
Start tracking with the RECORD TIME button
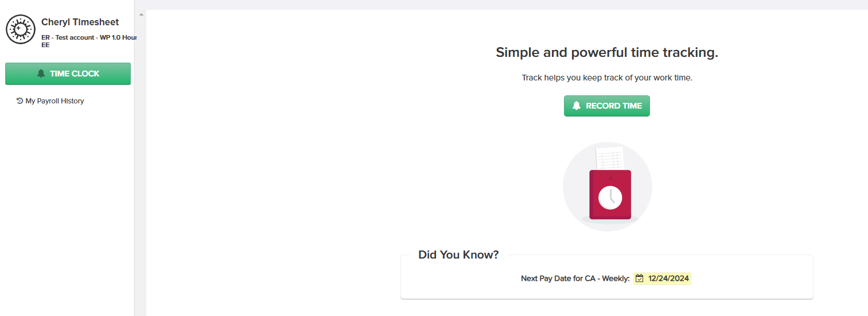click(x=607, y=106)
